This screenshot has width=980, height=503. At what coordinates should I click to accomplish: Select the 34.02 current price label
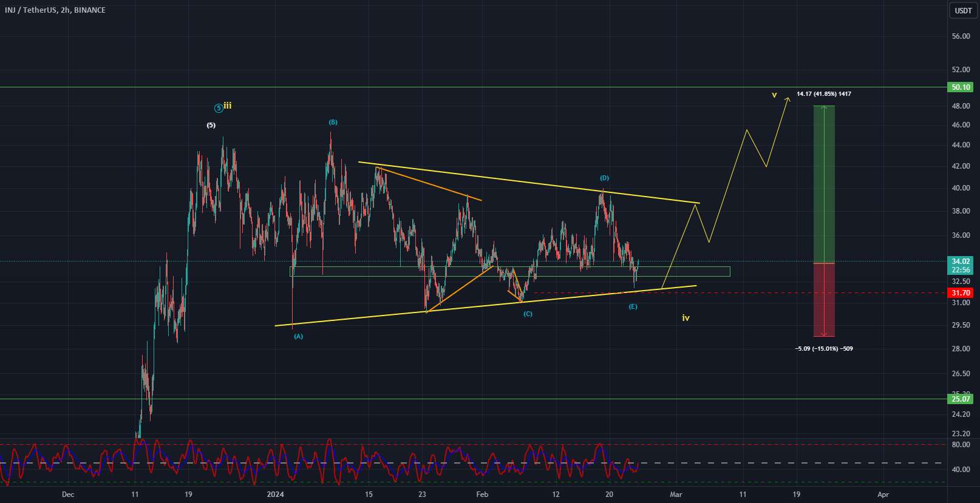point(961,262)
